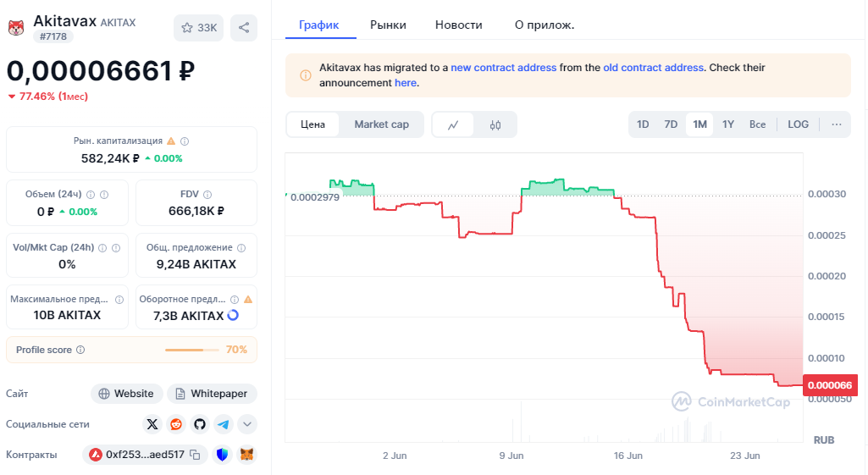Follow the new contract address link

503,68
